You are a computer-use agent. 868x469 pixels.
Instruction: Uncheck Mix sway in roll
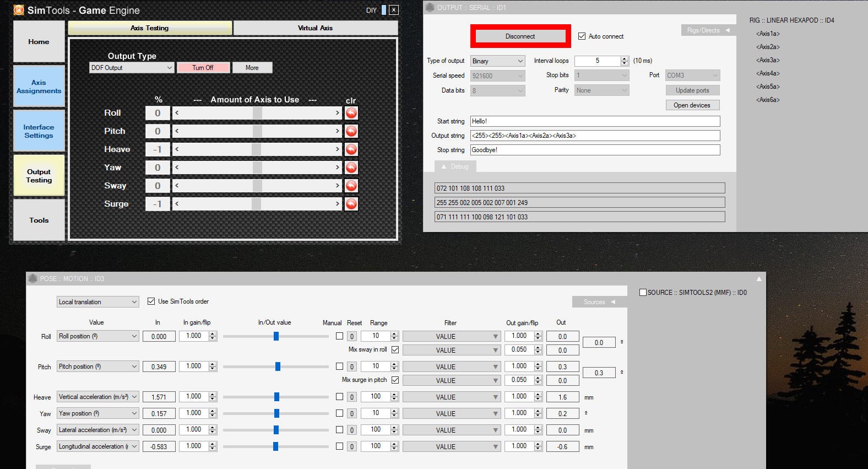(395, 349)
